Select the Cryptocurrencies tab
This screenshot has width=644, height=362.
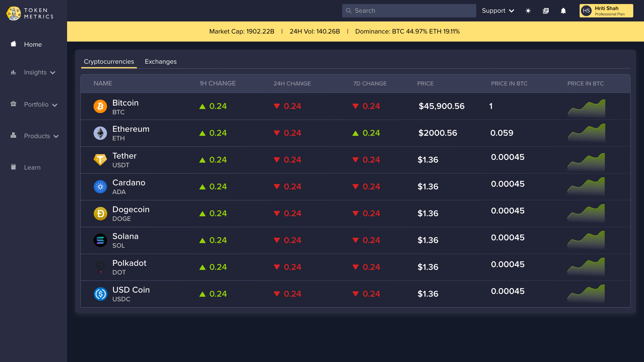point(109,62)
